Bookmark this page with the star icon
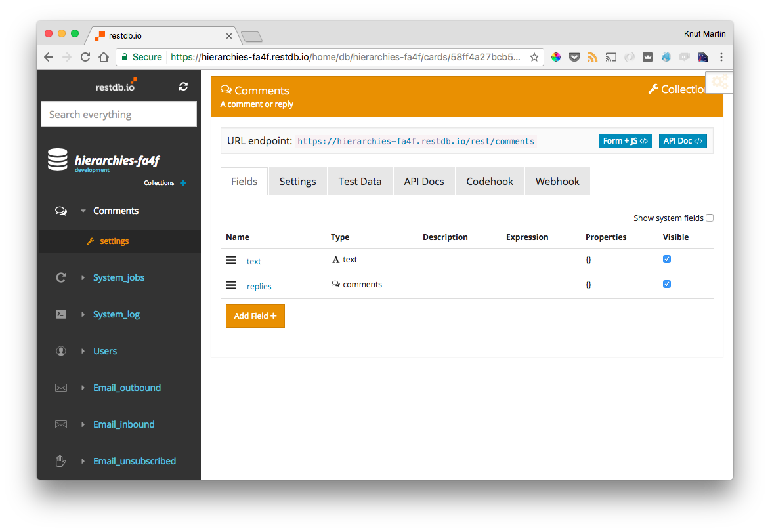Screen dimensions: 770x532 click(x=534, y=58)
